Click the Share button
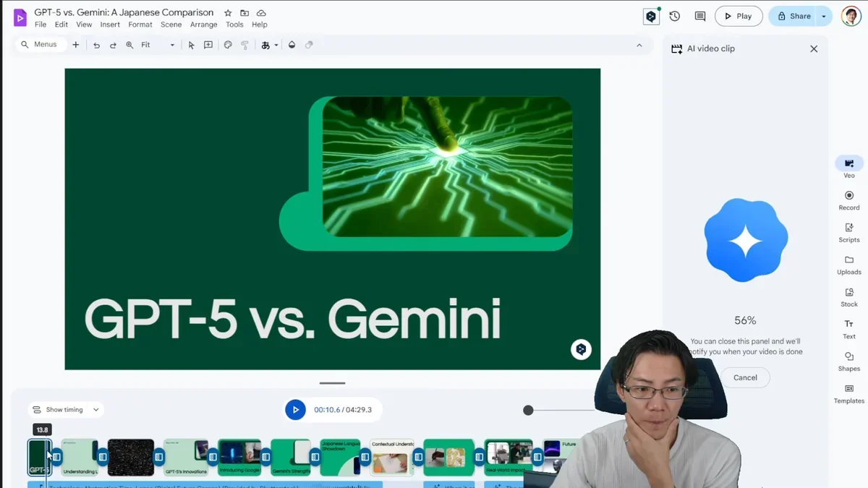The height and width of the screenshot is (488, 868). [793, 16]
